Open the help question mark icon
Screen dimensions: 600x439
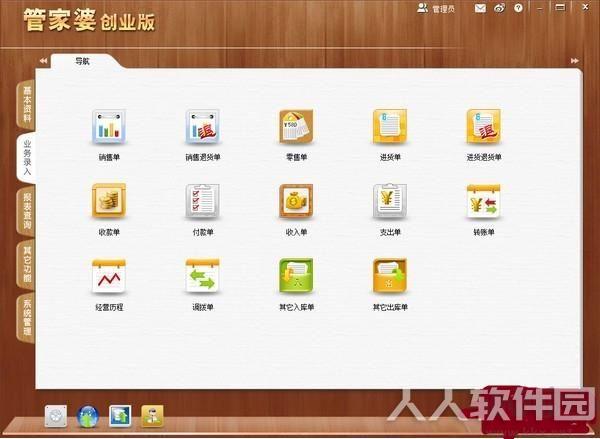pyautogui.click(x=518, y=8)
